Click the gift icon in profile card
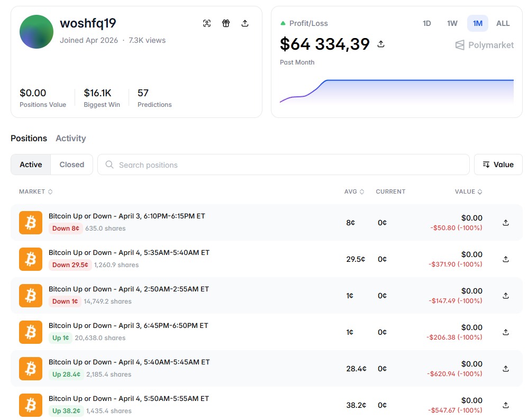 click(226, 23)
